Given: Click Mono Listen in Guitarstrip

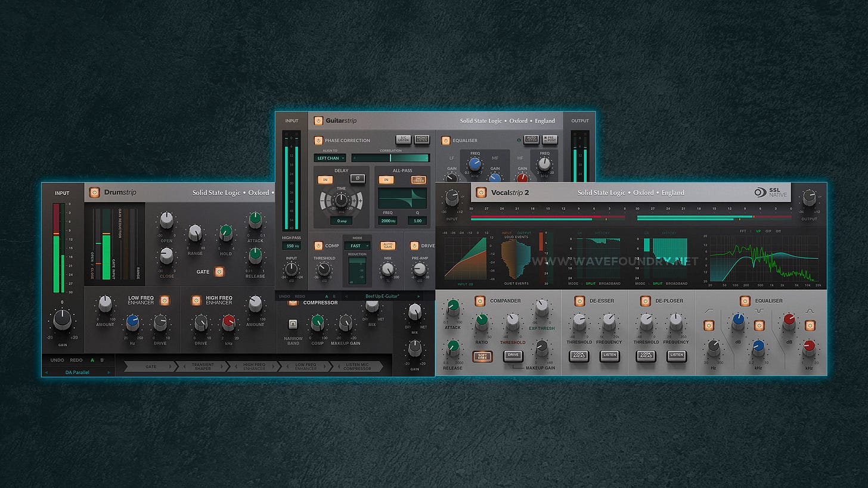Looking at the screenshot, I should click(x=421, y=140).
